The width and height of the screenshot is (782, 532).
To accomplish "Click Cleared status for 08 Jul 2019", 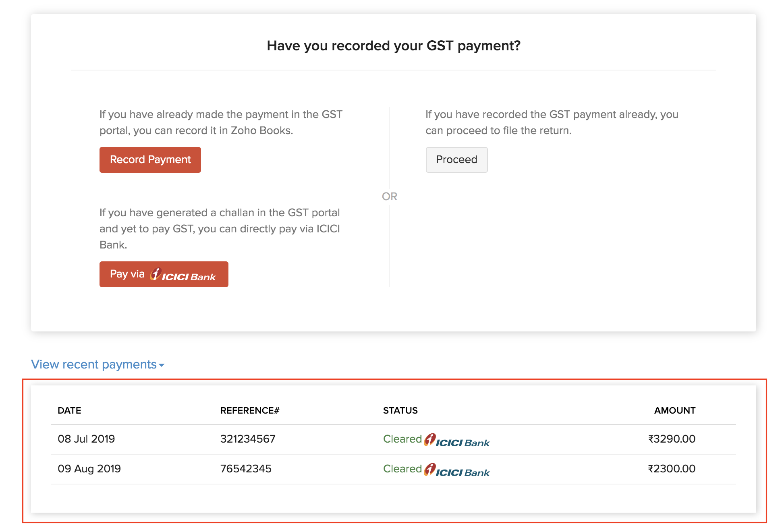I will pos(402,439).
